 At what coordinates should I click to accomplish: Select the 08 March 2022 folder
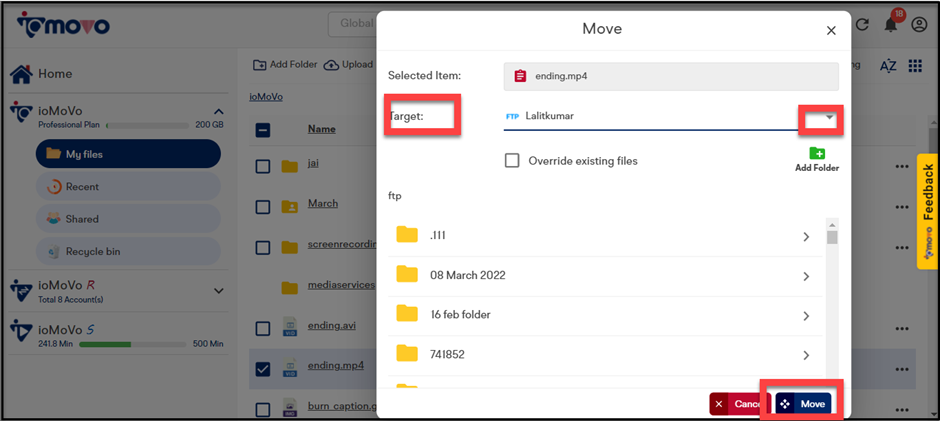click(605, 276)
